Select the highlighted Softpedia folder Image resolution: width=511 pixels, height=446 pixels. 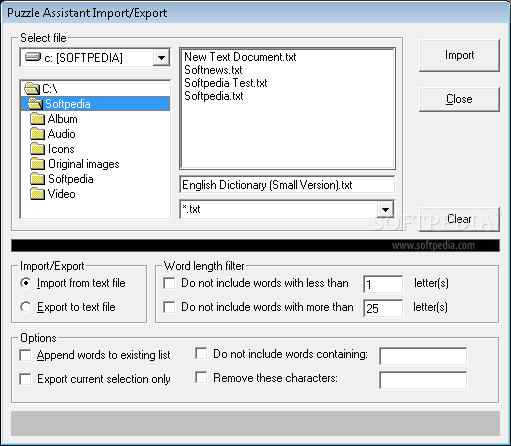point(96,104)
